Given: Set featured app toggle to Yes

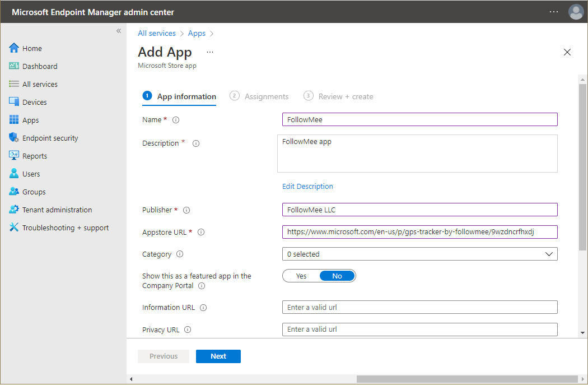Looking at the screenshot, I should [x=301, y=275].
